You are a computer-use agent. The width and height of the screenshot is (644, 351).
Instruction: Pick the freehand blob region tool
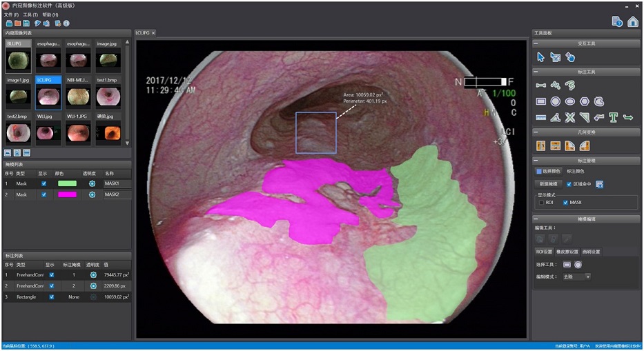[599, 101]
